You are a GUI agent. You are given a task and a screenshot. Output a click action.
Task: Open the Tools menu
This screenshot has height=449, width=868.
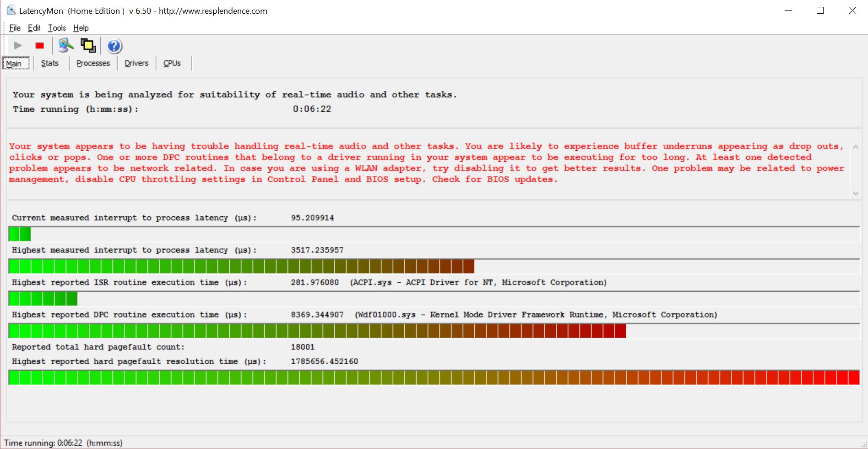click(x=57, y=28)
